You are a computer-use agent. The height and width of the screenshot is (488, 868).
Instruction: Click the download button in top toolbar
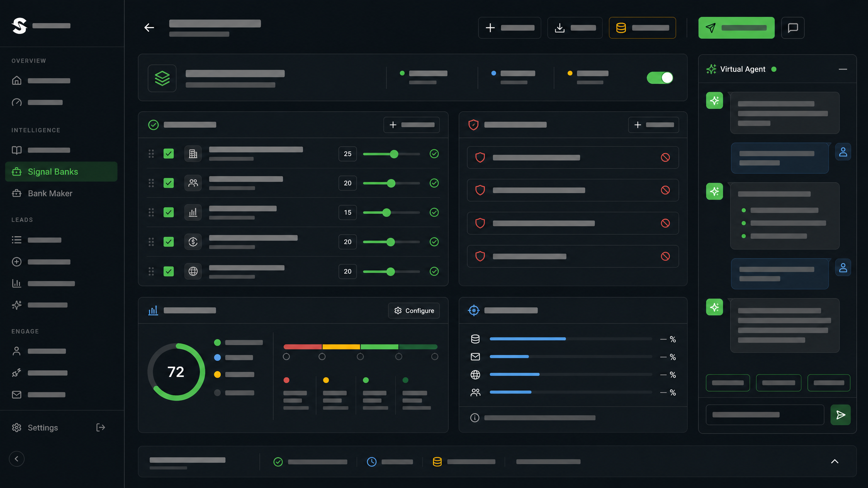click(x=575, y=28)
